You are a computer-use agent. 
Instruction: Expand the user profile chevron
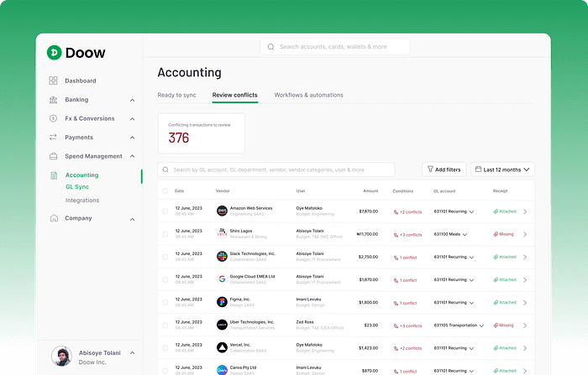point(133,353)
